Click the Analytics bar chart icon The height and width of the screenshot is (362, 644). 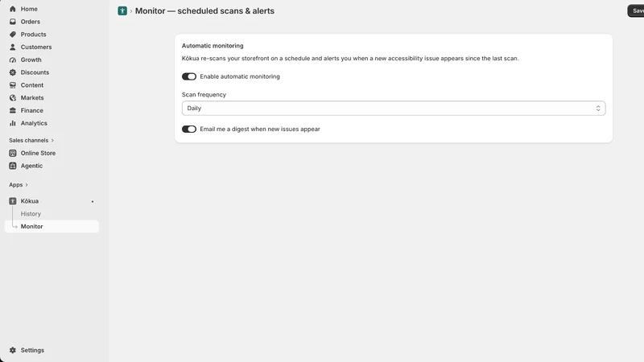click(13, 123)
